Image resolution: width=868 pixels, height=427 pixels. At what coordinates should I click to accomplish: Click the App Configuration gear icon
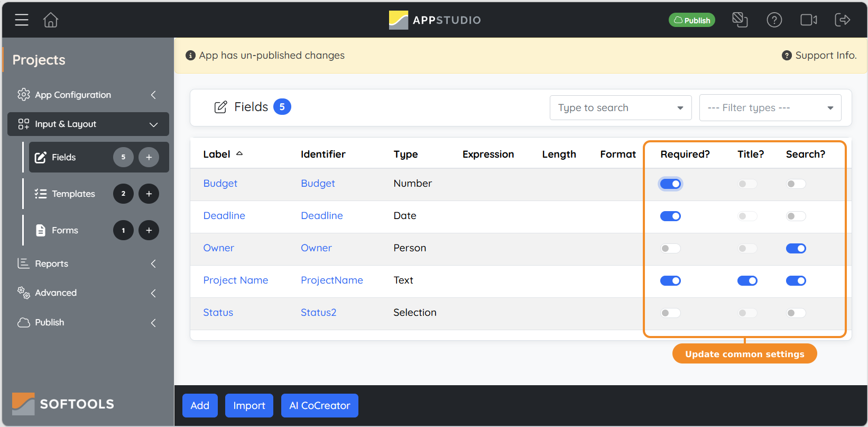(x=24, y=95)
